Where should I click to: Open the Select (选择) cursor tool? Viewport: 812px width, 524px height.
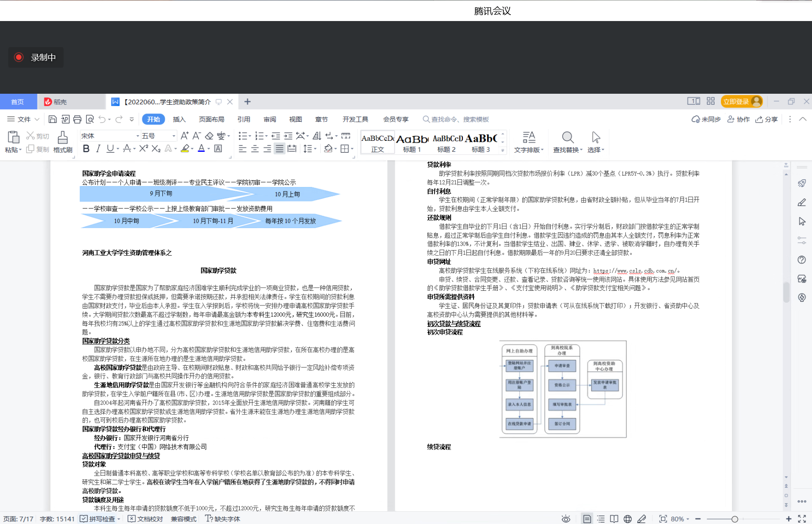pyautogui.click(x=596, y=137)
